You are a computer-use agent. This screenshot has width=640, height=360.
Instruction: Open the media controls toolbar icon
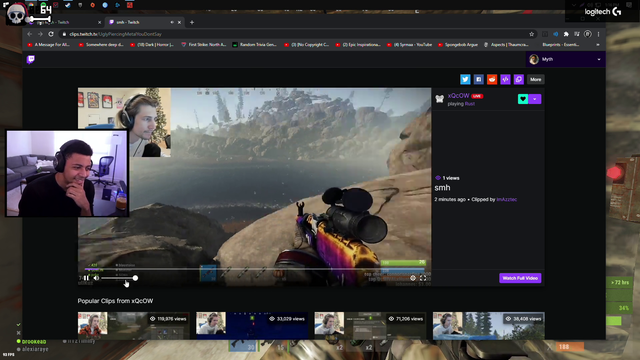click(x=577, y=34)
